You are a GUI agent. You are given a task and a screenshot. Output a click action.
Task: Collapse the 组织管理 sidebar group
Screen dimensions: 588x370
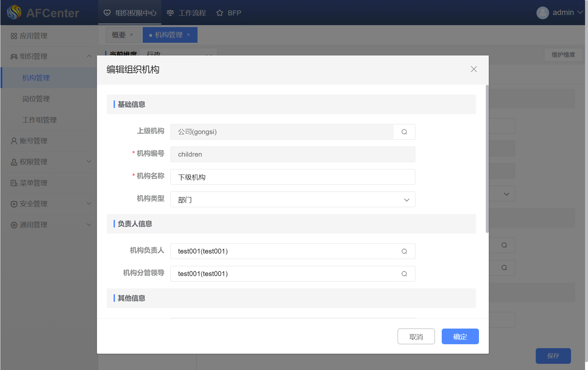pos(89,56)
